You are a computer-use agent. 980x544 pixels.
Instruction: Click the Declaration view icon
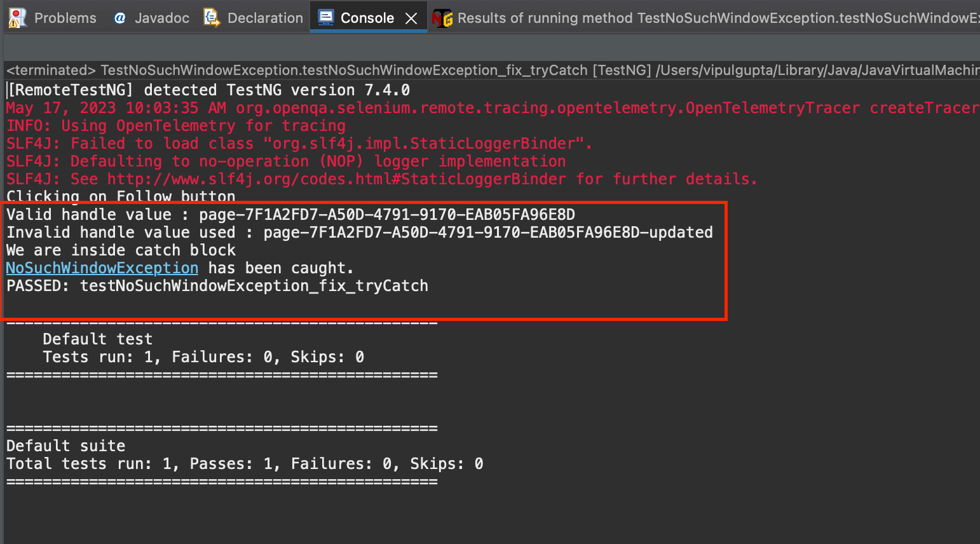pos(210,17)
